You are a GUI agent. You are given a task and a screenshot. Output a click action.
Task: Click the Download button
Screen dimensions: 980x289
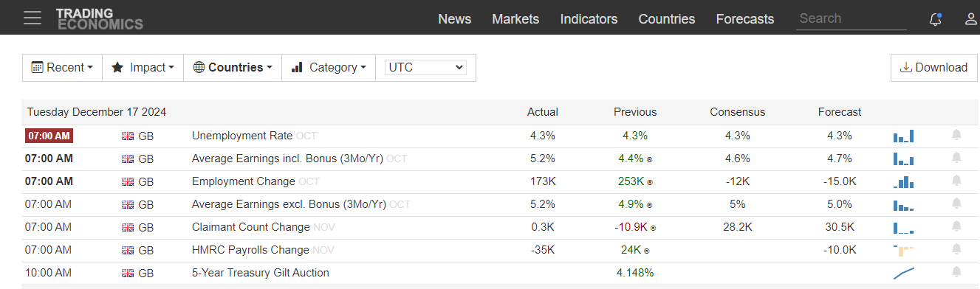[x=933, y=67]
